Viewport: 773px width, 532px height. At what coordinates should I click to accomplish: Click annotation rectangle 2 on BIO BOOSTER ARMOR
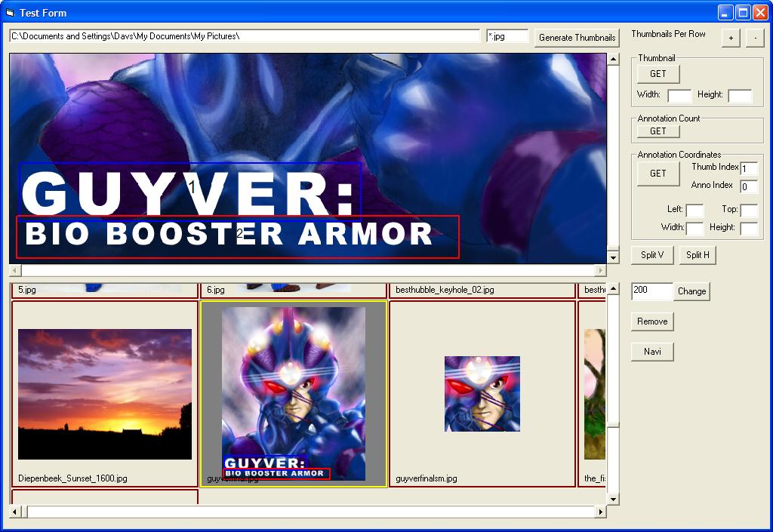[x=238, y=237]
